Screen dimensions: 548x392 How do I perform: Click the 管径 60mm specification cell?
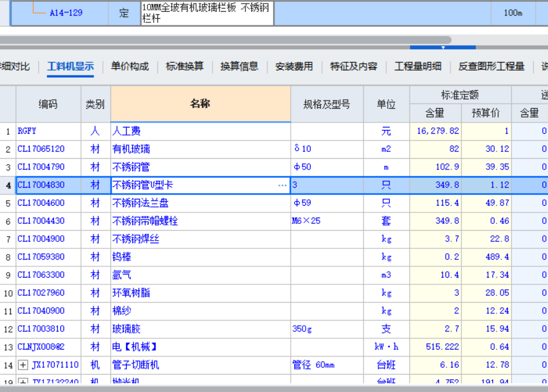327,365
